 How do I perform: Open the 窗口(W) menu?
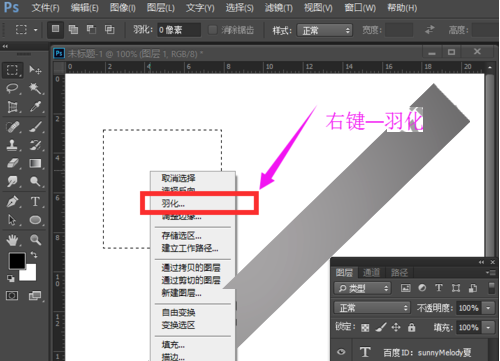point(360,8)
